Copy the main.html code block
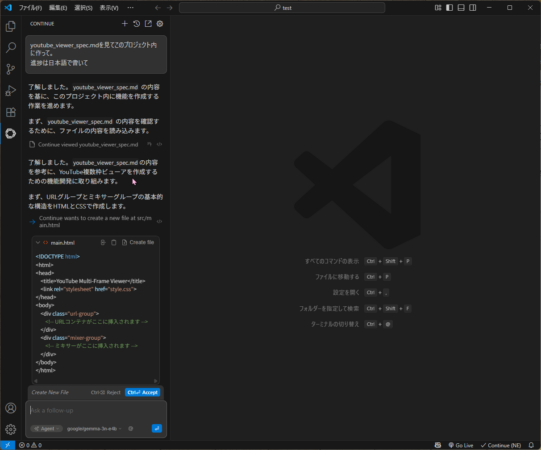541x450 pixels. [x=114, y=243]
